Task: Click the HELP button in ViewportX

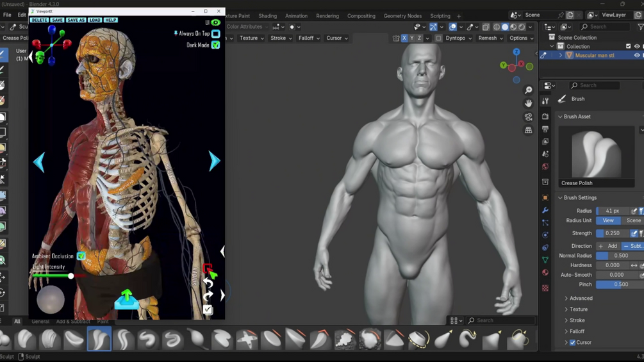Action: click(111, 20)
